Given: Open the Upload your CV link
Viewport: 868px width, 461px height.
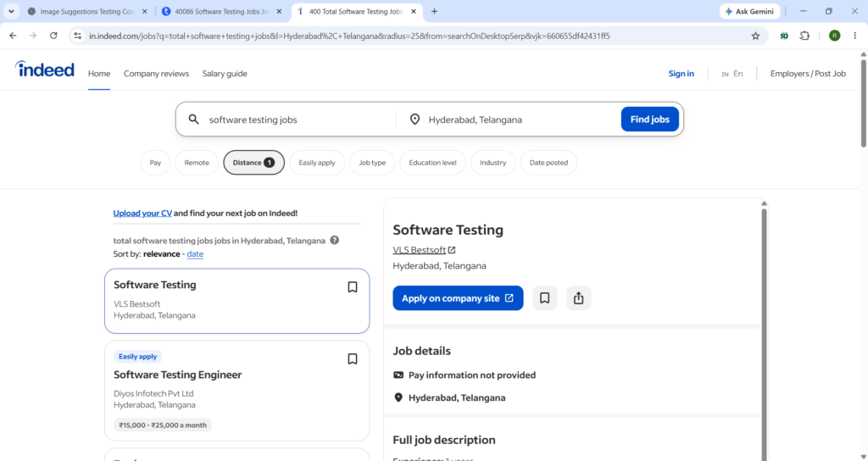Looking at the screenshot, I should (142, 213).
